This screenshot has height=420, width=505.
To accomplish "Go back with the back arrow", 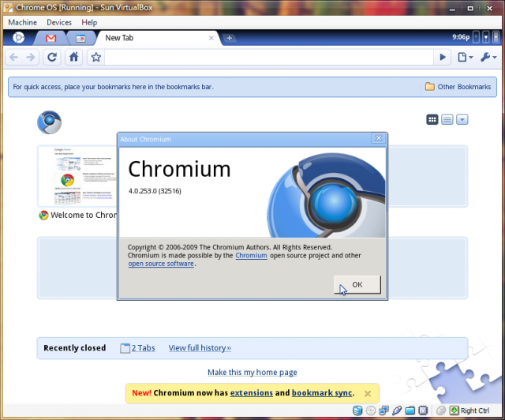I will [x=14, y=58].
